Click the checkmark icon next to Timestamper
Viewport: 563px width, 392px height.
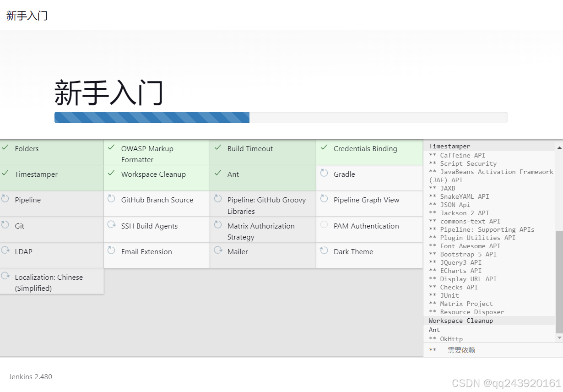[x=6, y=174]
